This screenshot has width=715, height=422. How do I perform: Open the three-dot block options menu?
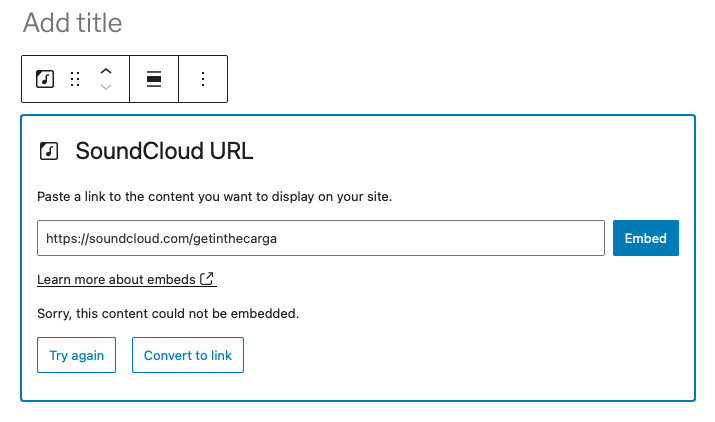[x=203, y=79]
